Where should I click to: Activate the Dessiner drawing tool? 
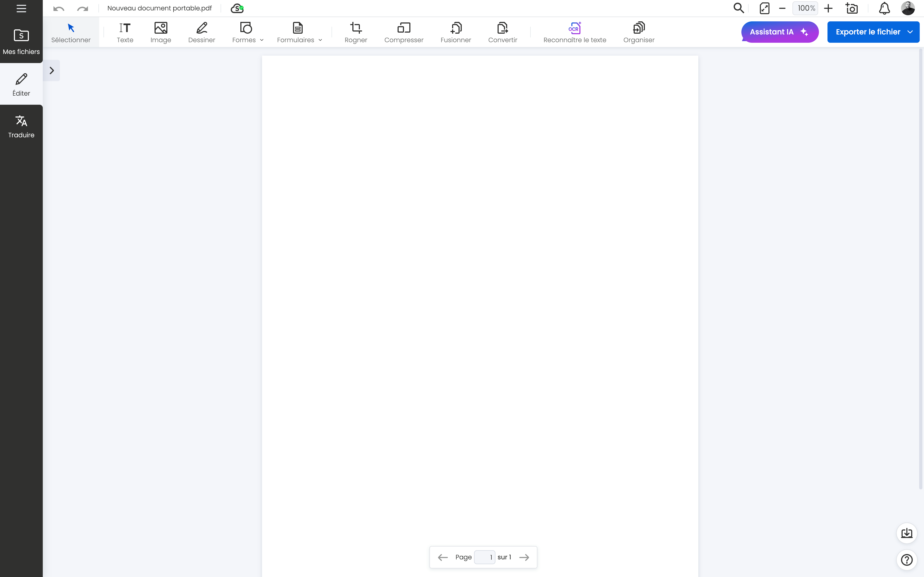tap(202, 32)
